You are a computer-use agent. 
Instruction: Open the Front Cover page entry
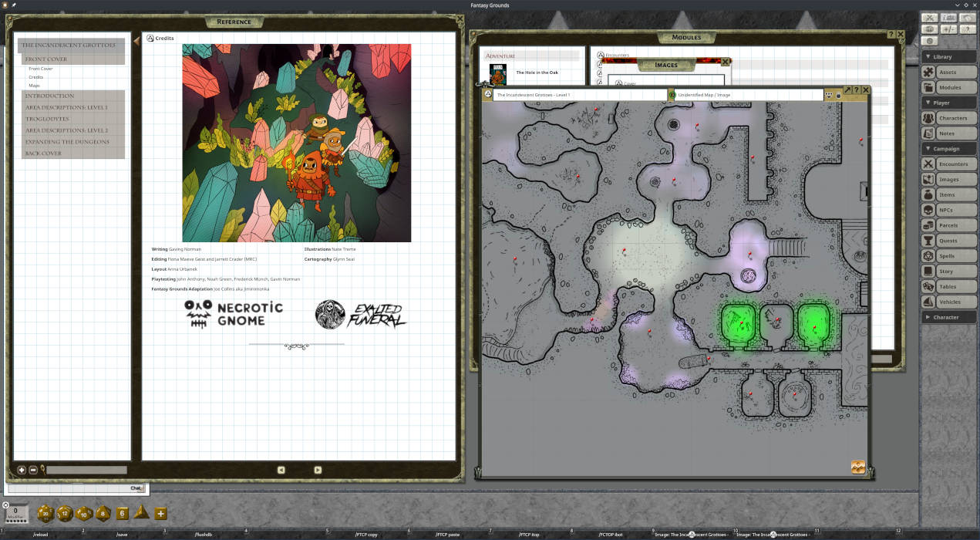(x=41, y=69)
